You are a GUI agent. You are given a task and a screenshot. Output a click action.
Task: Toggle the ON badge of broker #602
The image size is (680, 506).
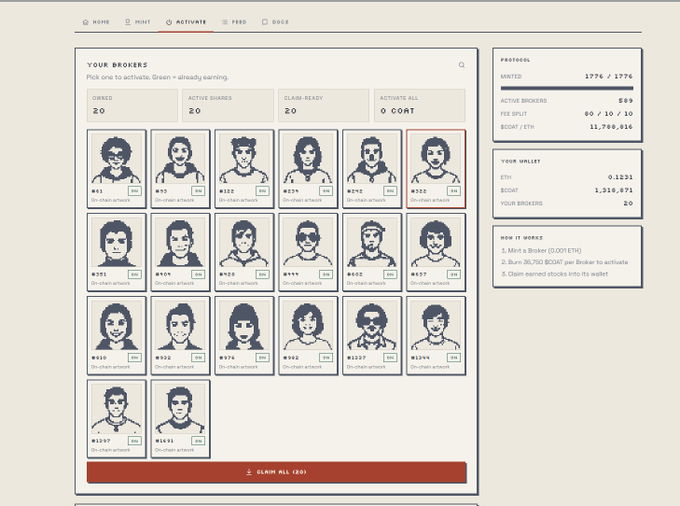click(x=390, y=274)
